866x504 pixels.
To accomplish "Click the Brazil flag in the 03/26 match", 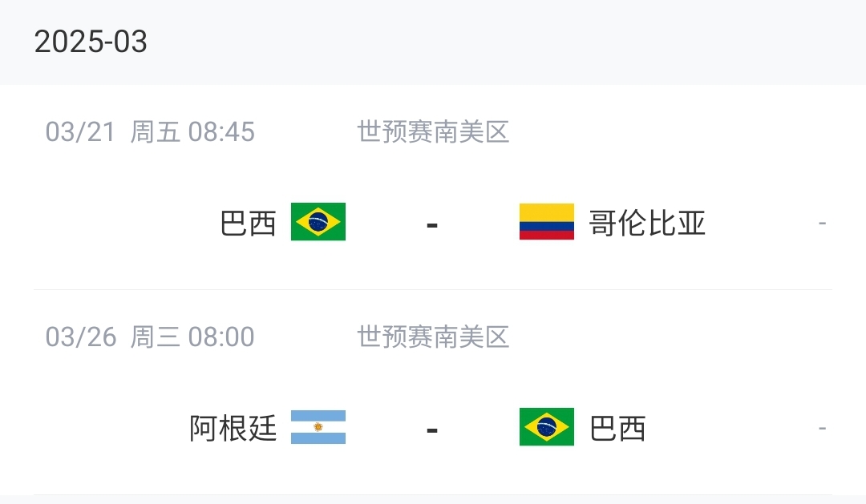I will tap(546, 427).
